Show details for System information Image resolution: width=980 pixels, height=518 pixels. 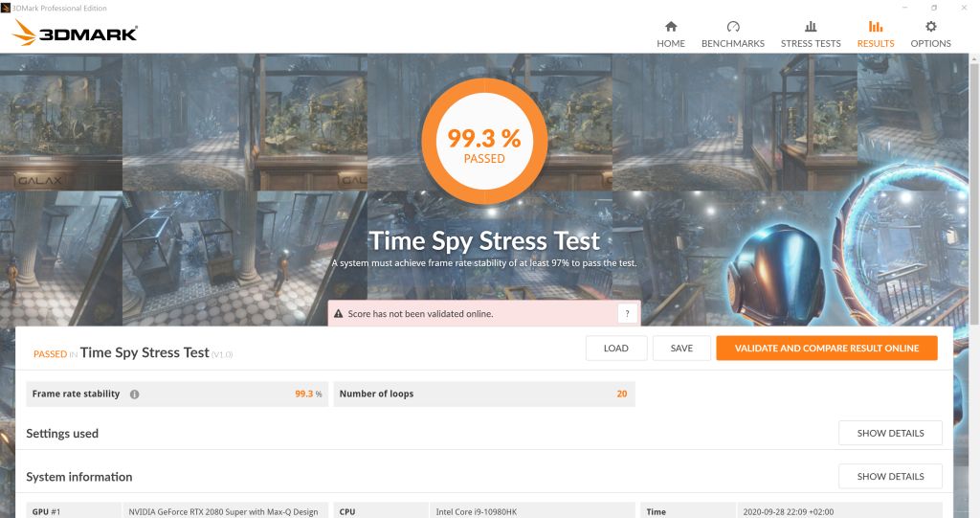(x=890, y=476)
